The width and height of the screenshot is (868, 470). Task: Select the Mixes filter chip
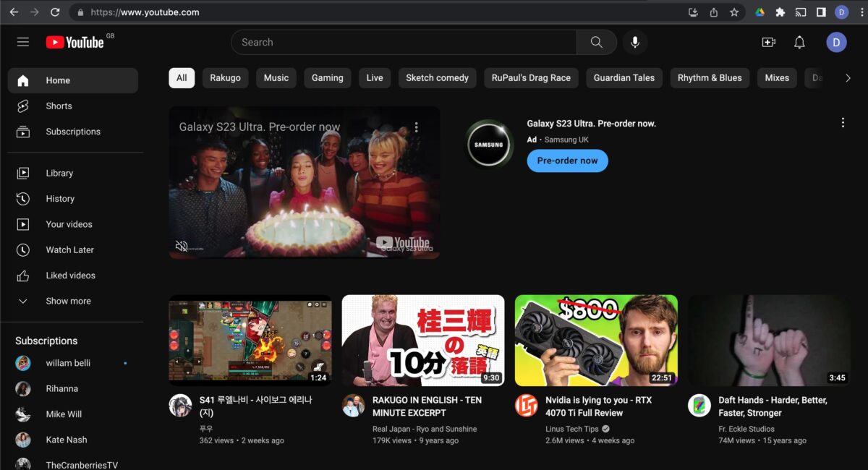coord(777,78)
